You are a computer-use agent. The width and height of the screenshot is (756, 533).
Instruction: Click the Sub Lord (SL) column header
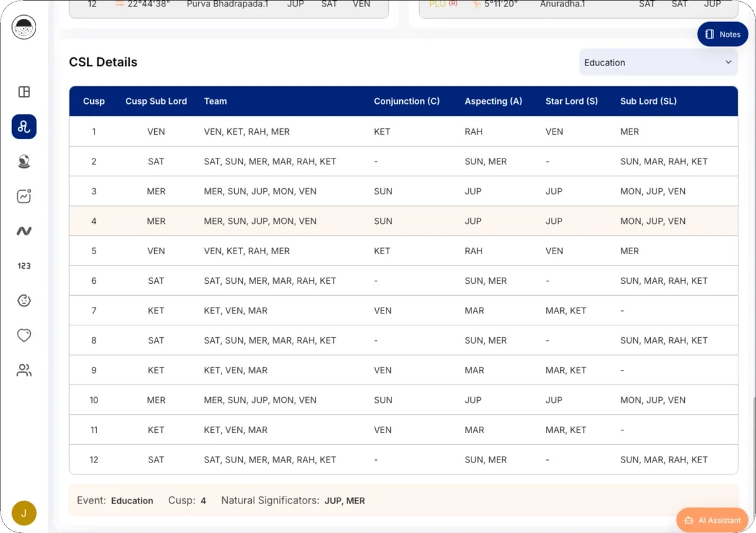tap(648, 101)
